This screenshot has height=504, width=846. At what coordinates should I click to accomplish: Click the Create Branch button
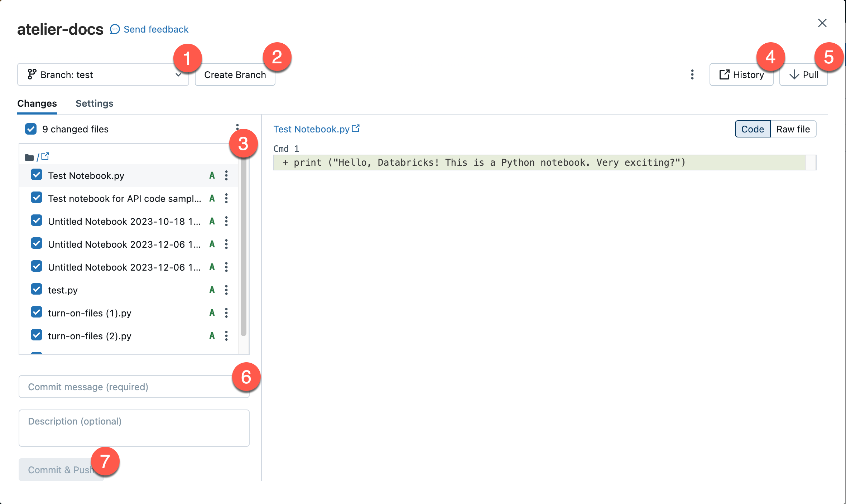click(x=234, y=74)
